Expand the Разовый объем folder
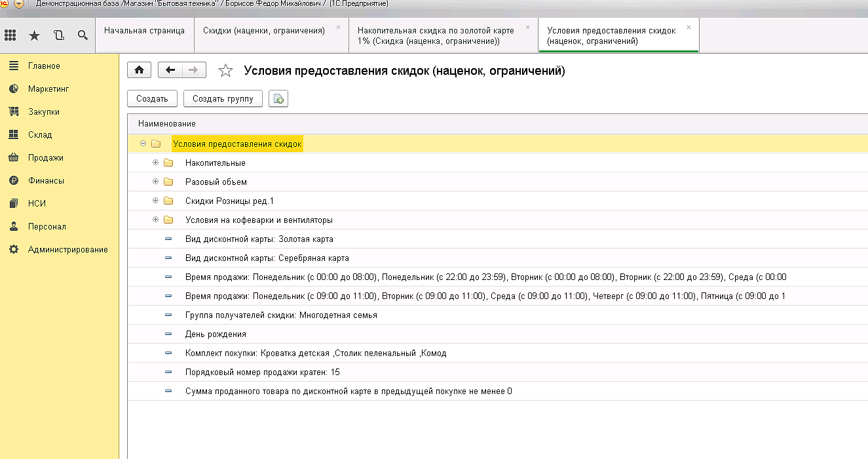868x459 pixels. 155,182
